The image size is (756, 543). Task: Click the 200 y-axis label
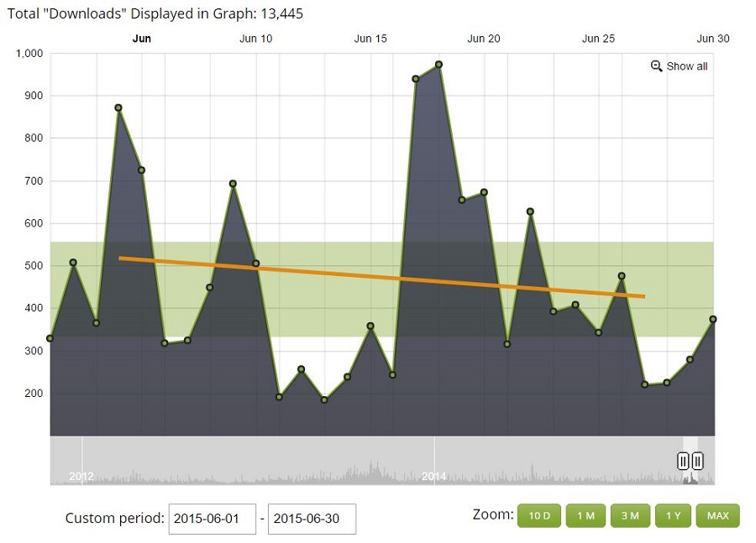34,393
